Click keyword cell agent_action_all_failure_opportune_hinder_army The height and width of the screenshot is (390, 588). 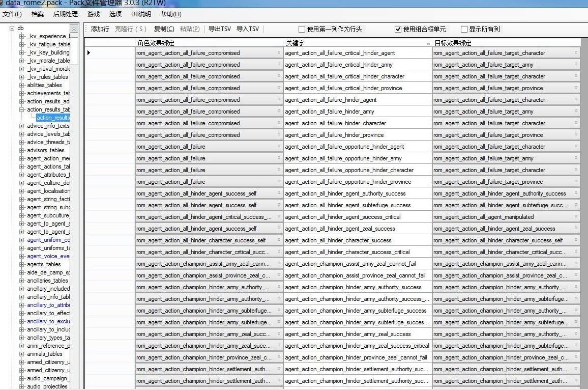pos(358,158)
